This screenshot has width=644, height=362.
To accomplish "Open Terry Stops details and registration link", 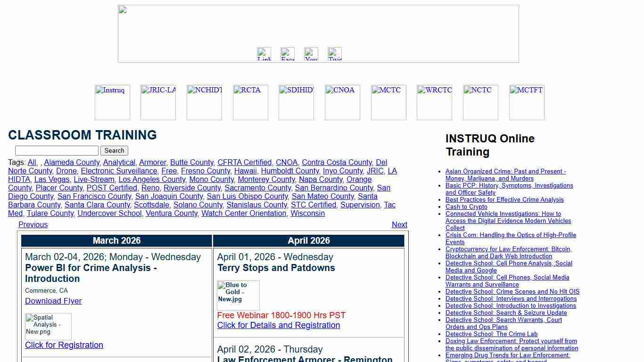I will tap(278, 326).
